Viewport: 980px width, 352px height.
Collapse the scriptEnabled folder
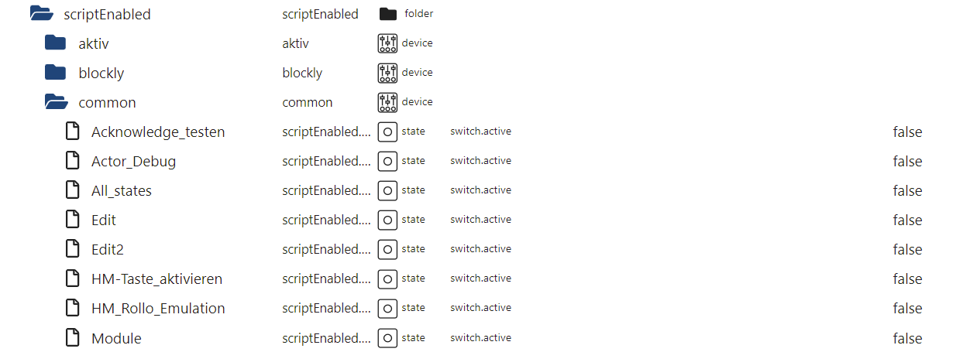[41, 13]
